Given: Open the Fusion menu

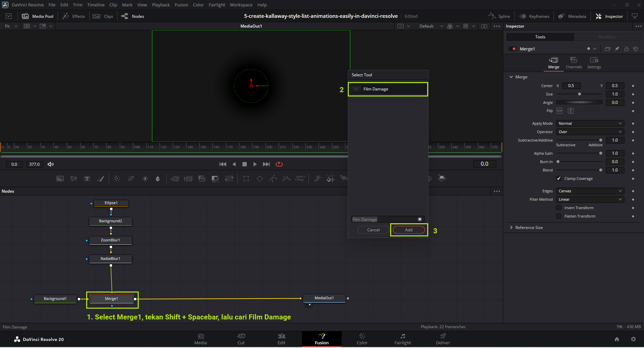Looking at the screenshot, I should coord(181,5).
